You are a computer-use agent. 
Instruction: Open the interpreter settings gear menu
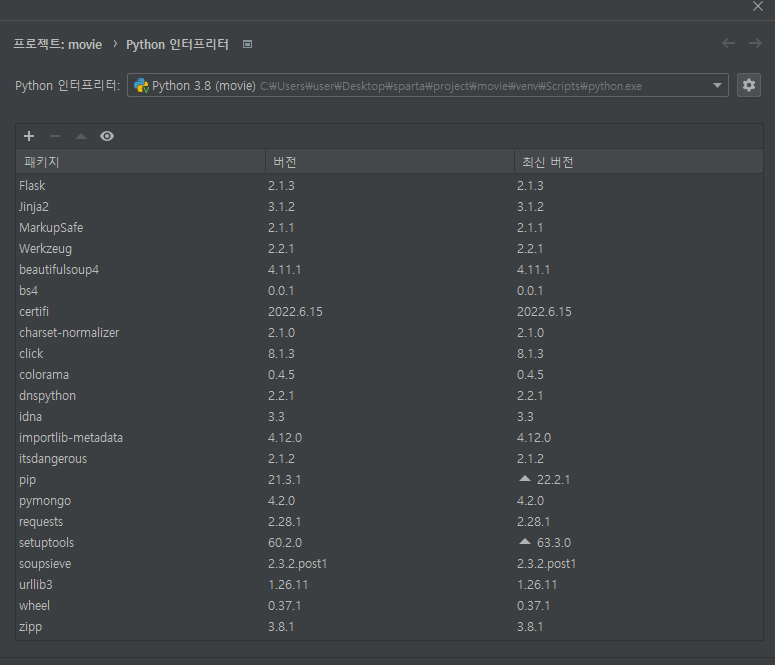pos(749,86)
